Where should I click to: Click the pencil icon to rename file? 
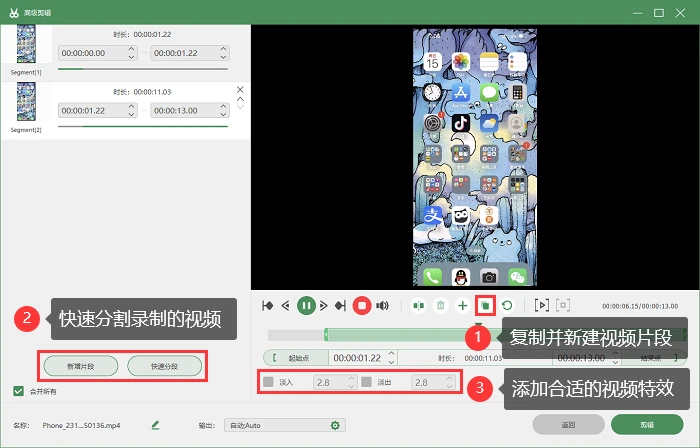pos(155,425)
